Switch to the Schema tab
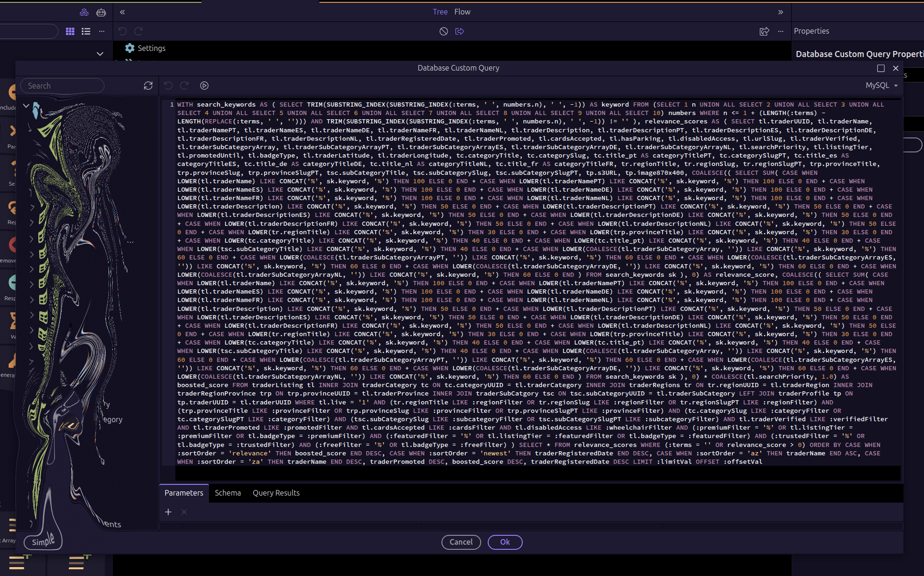Viewport: 924px width, 576px height. (228, 493)
